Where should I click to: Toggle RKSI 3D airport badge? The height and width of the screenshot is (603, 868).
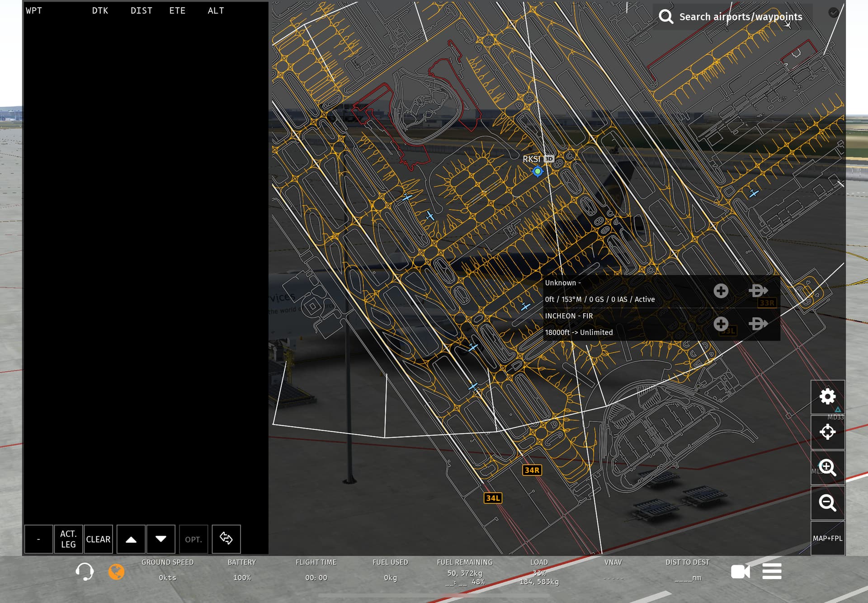(549, 159)
